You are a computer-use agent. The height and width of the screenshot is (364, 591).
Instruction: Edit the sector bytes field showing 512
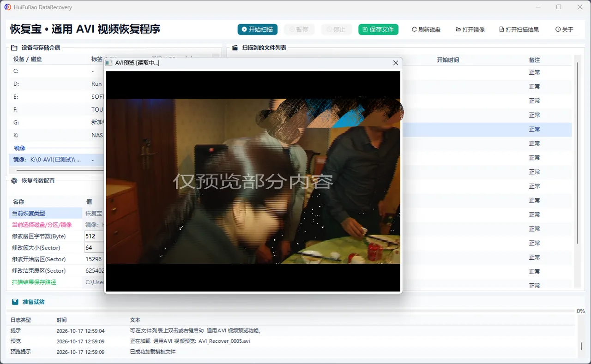click(94, 236)
